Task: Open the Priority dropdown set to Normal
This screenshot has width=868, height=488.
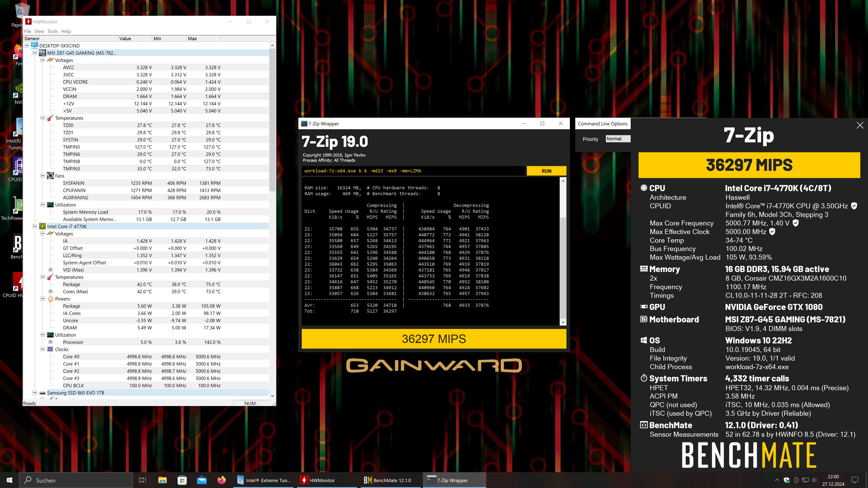Action: (618, 139)
